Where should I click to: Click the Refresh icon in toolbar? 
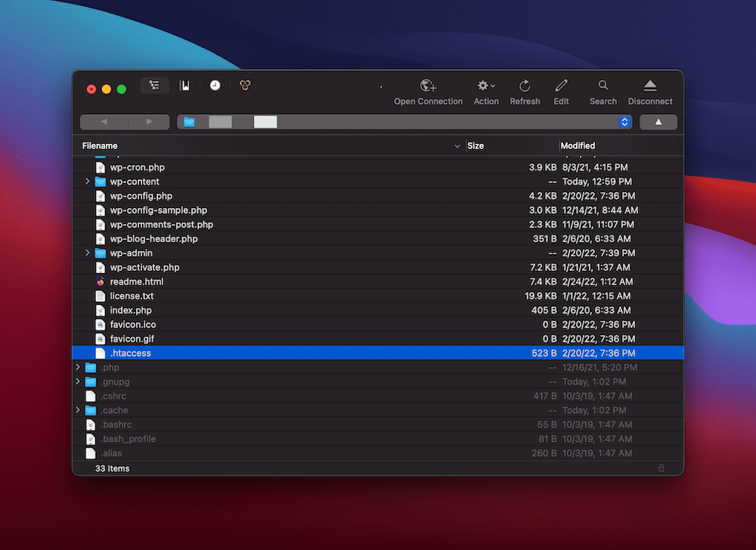[525, 86]
